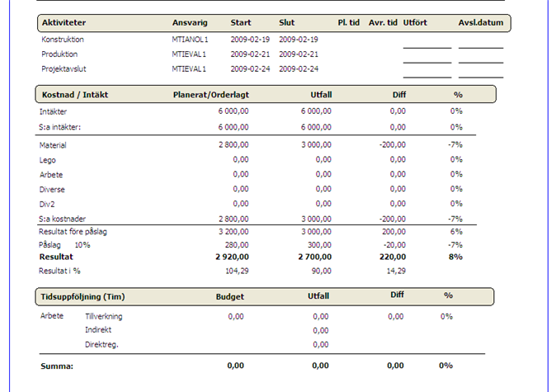Select the Konstruktion activity name
The height and width of the screenshot is (392, 556).
[x=63, y=39]
